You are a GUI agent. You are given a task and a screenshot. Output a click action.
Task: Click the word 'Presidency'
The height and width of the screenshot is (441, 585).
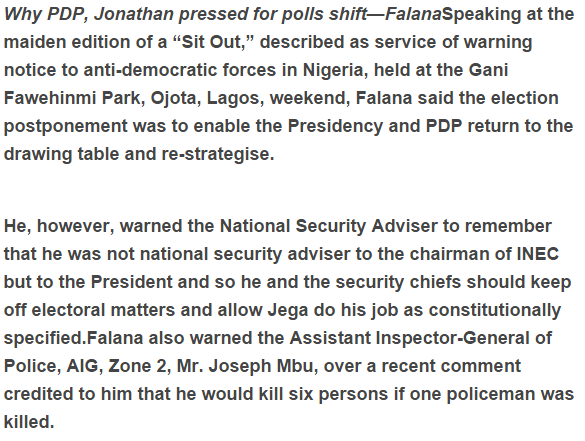pos(335,126)
